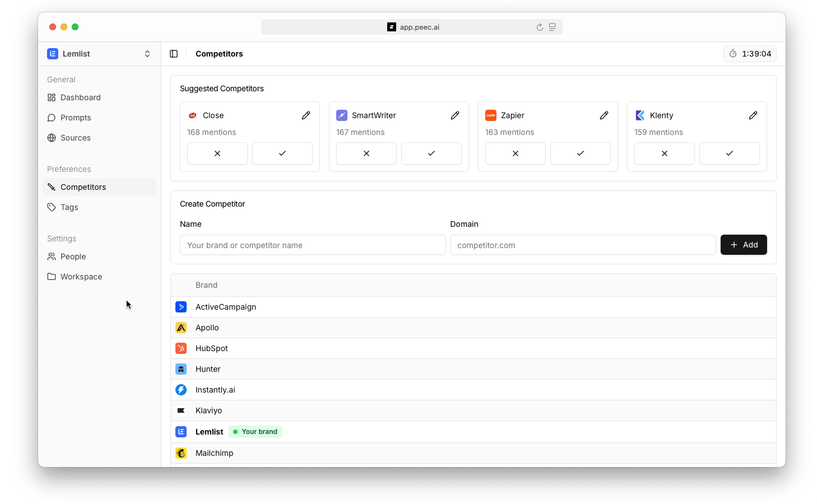Click the Lemlist row logo icon

181,432
